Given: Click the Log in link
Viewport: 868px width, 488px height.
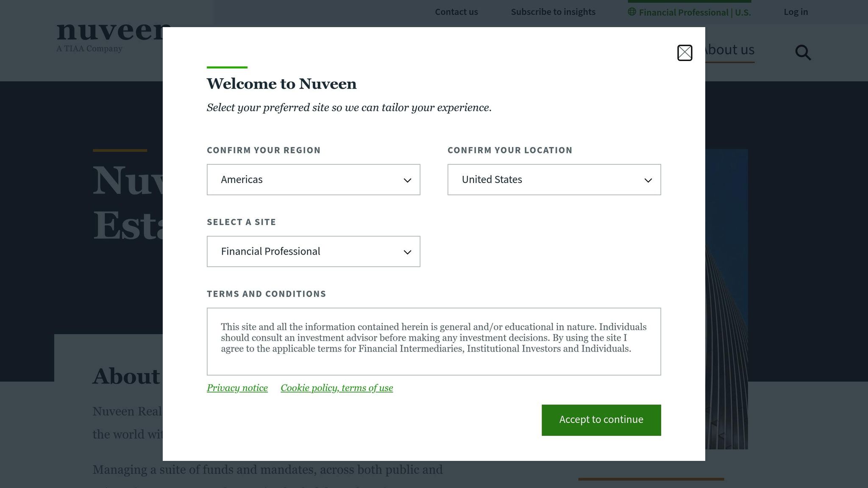Looking at the screenshot, I should tap(796, 12).
